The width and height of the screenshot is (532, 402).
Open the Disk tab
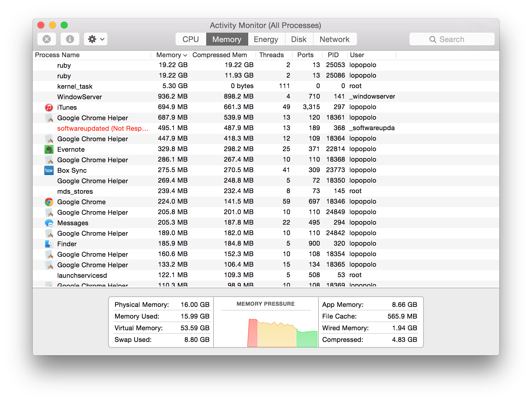point(299,39)
